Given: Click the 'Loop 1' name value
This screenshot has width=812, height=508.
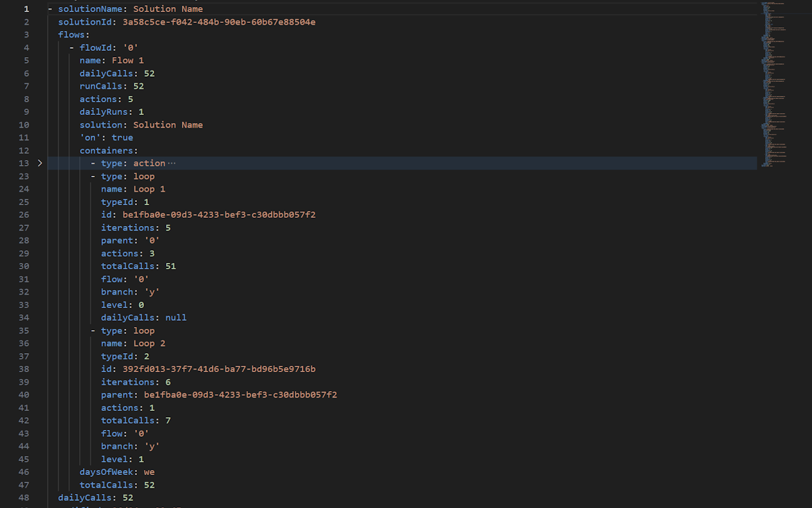Looking at the screenshot, I should 149,189.
